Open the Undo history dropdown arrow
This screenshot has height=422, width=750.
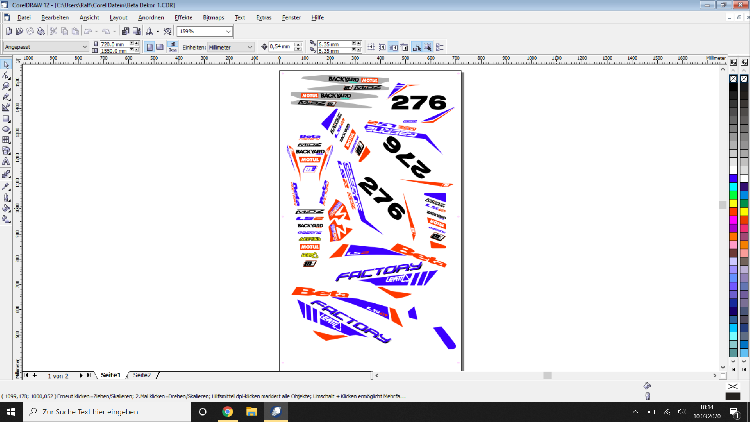(x=96, y=31)
